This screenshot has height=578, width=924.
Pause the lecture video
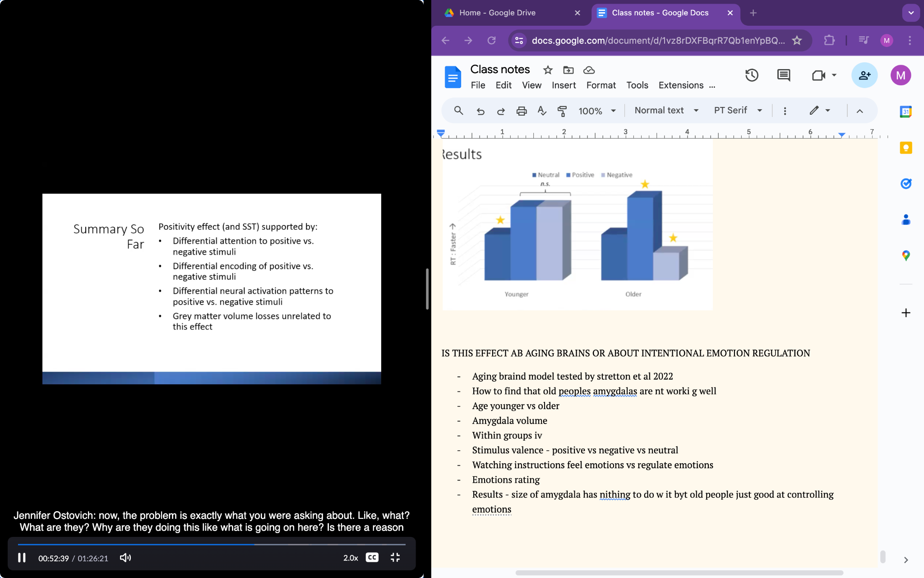pos(22,558)
